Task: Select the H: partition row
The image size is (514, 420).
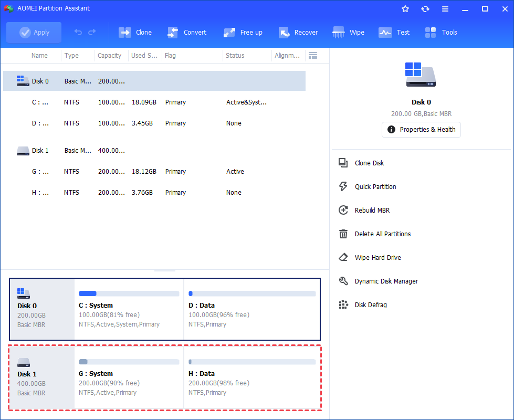Action: 154,193
